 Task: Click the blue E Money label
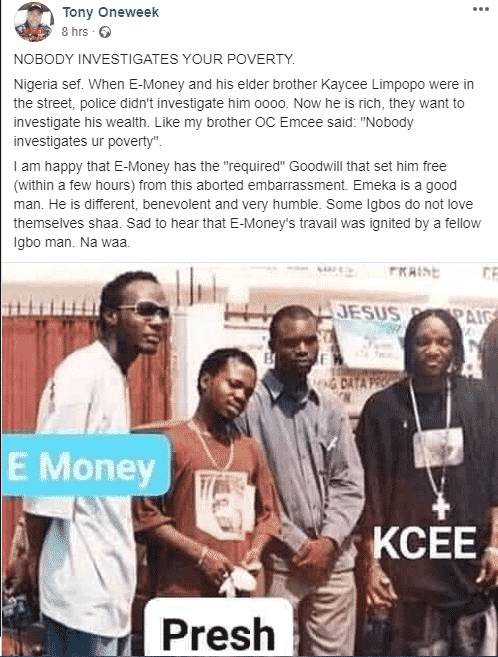(86, 465)
